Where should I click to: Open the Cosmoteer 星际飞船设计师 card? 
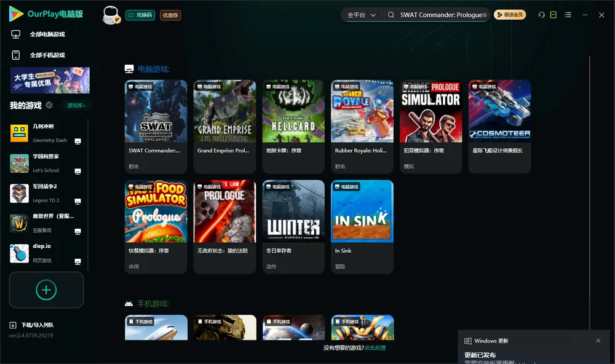click(499, 126)
